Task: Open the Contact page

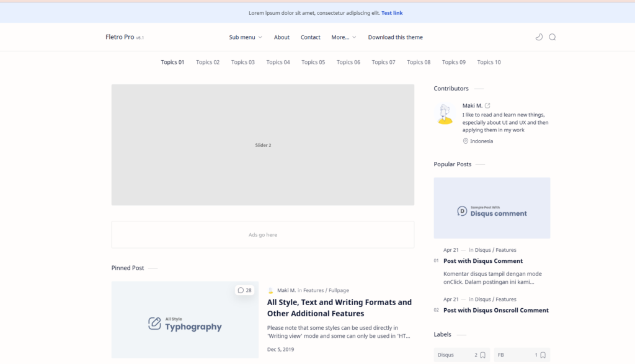Action: pos(310,37)
